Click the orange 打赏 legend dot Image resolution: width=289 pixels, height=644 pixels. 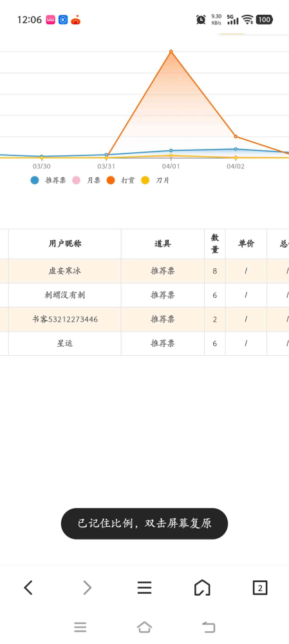[111, 181]
